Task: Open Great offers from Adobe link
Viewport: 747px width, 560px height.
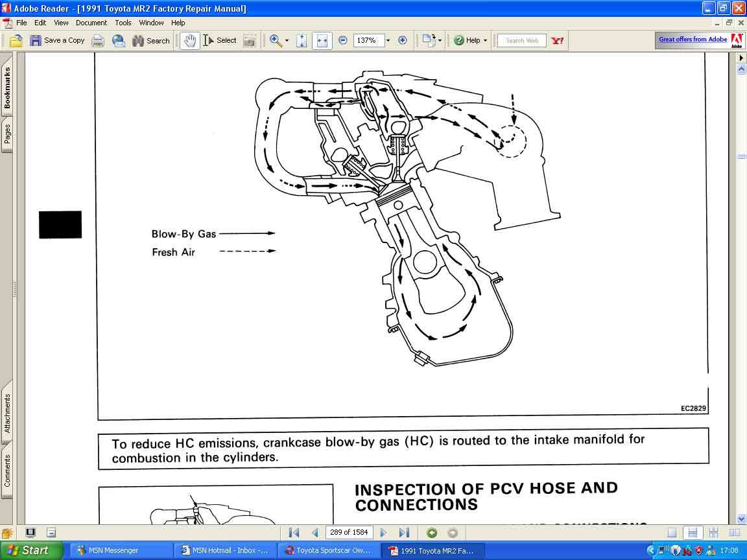Action: [x=693, y=40]
